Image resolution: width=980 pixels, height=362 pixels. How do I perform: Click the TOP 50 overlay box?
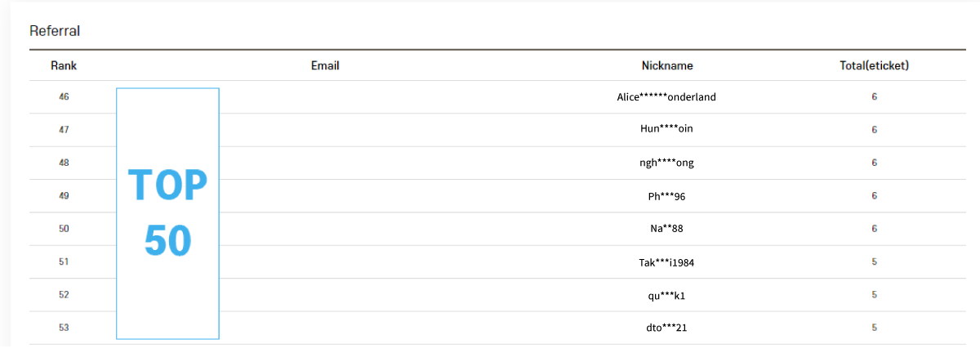(167, 213)
